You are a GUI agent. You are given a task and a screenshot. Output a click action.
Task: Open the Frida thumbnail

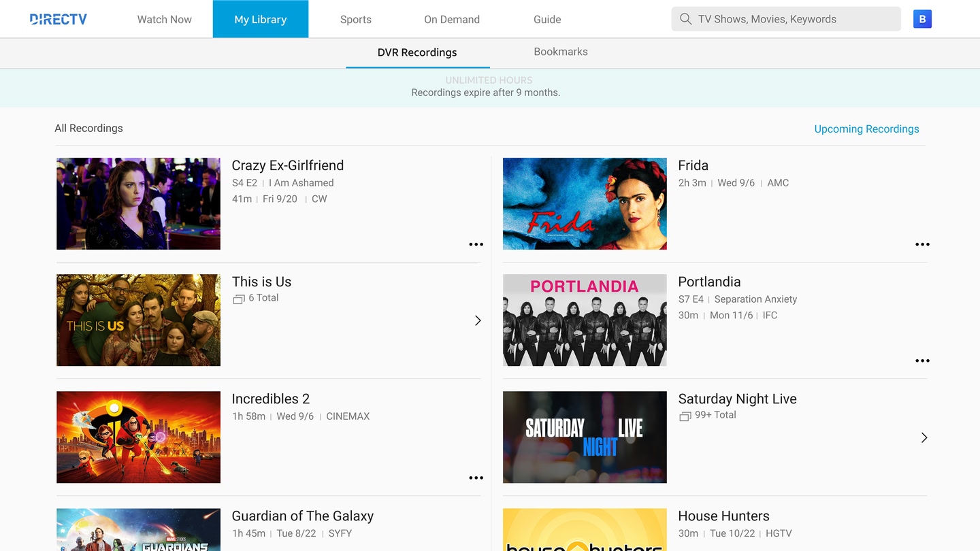585,203
